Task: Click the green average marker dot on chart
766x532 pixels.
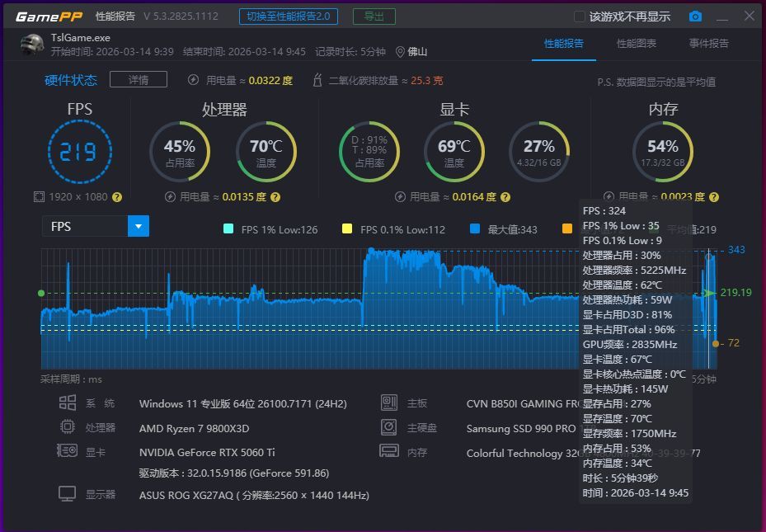Action: [41, 293]
